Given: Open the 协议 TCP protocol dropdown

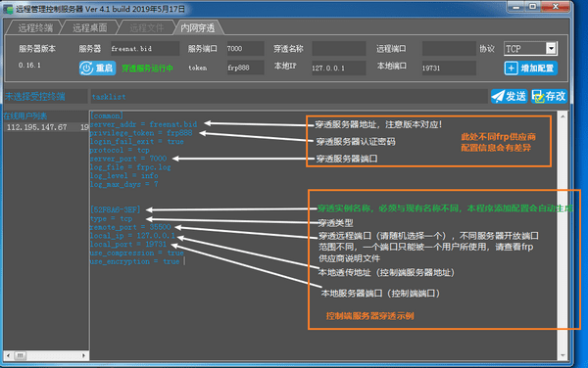Looking at the screenshot, I should point(551,48).
